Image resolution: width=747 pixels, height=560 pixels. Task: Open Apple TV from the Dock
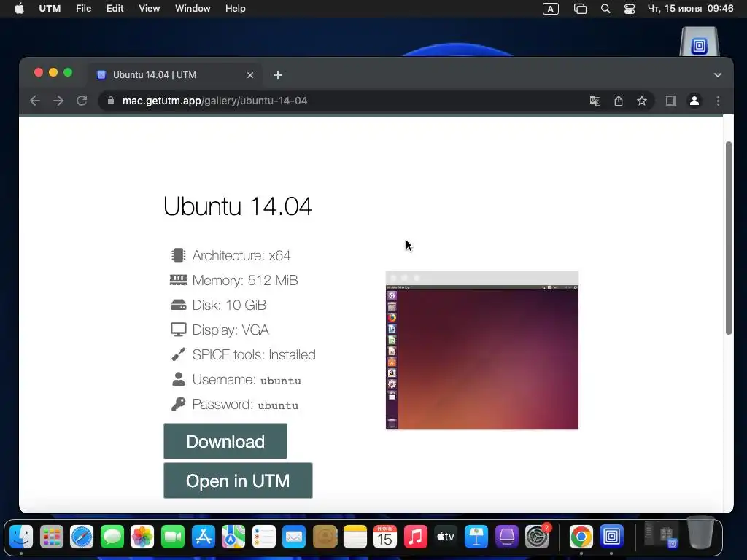(446, 537)
